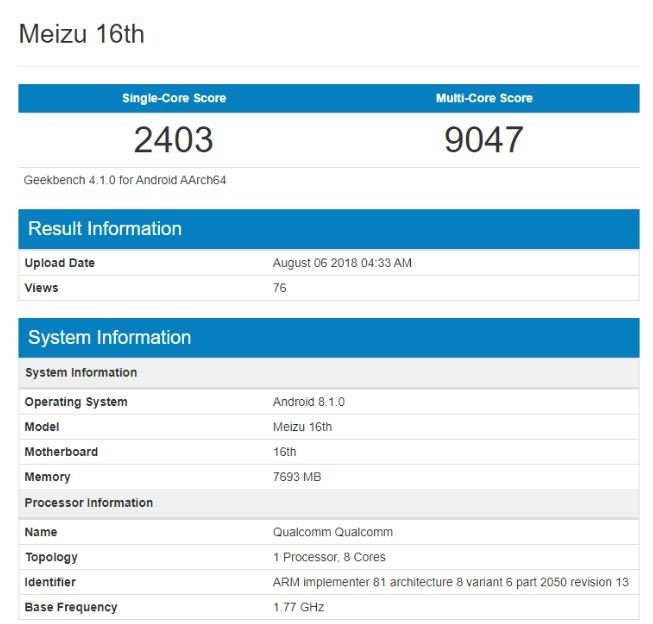Click the gray 'System Information' subheader row
Image resolution: width=653 pixels, height=624 pixels.
pyautogui.click(x=329, y=372)
